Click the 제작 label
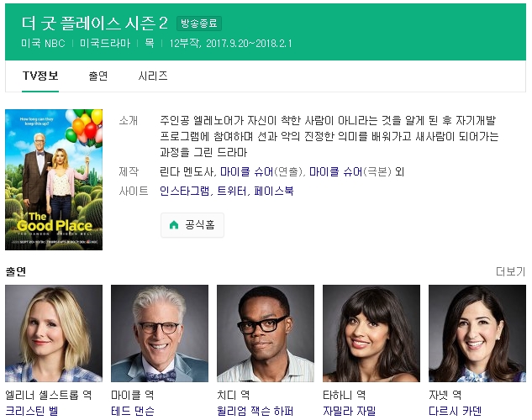This screenshot has height=420, width=532. click(129, 172)
